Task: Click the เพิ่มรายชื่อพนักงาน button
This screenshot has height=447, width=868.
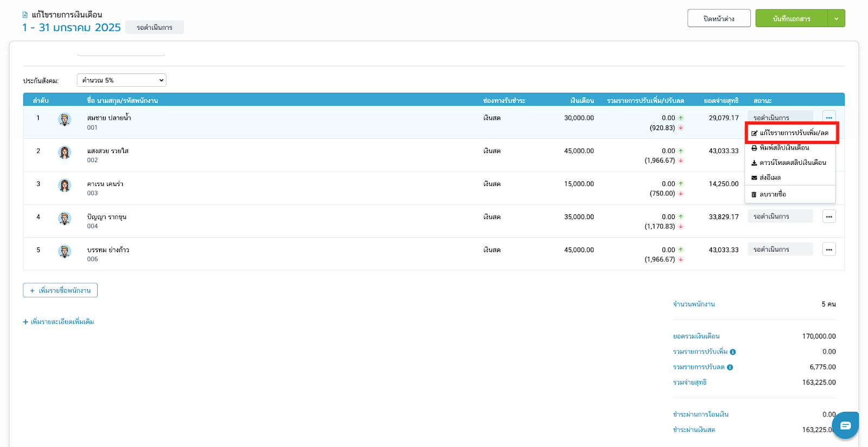Action: (x=60, y=290)
